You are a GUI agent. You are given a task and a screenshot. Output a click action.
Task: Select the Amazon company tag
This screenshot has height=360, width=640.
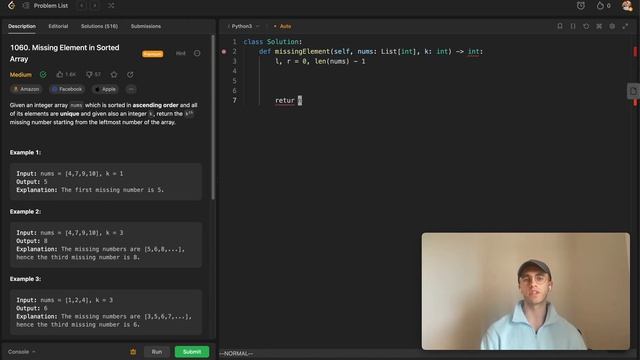[26, 89]
